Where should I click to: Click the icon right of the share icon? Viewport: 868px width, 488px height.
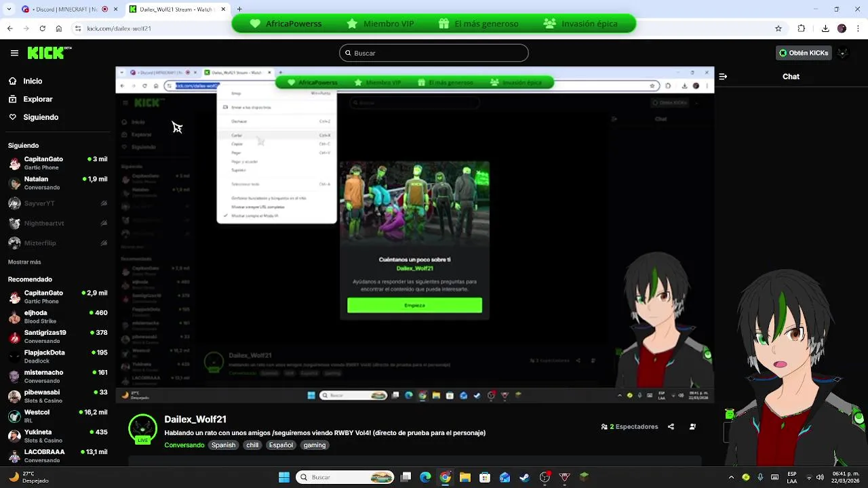point(692,427)
